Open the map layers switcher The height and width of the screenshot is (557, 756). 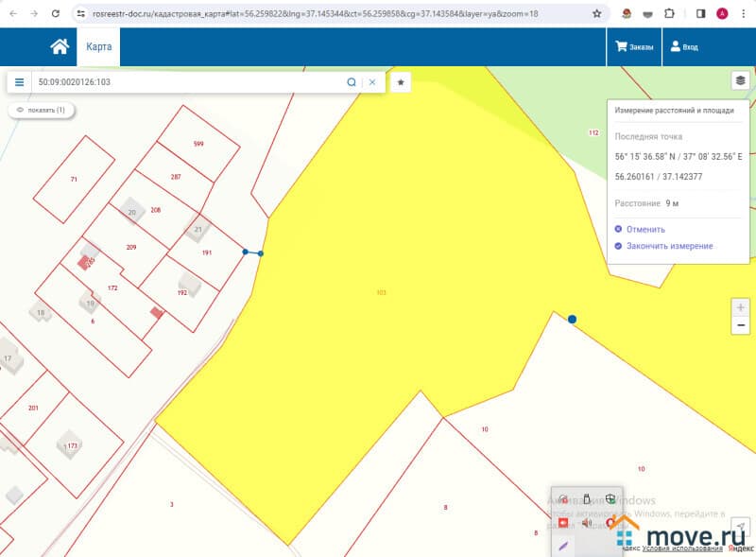(x=740, y=80)
